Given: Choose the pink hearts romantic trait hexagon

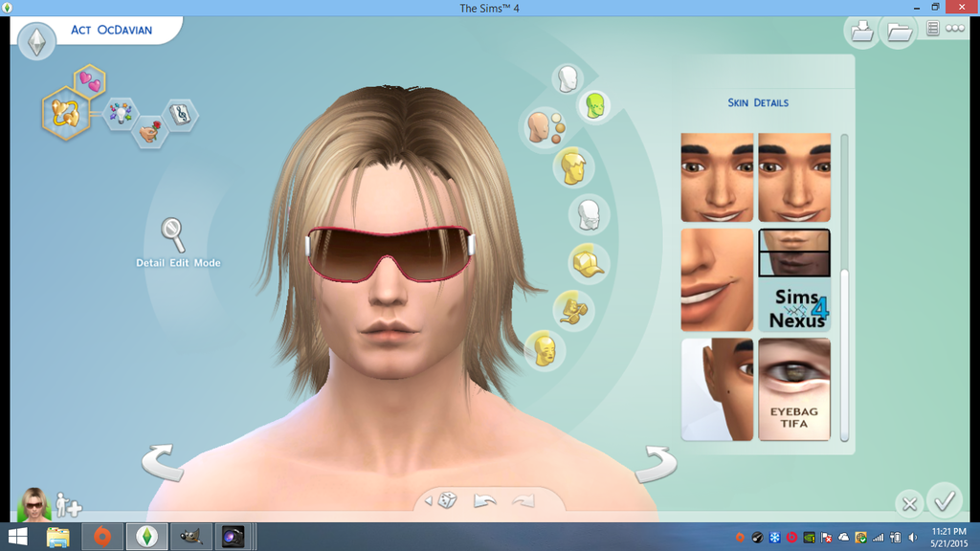Looking at the screenshot, I should 90,81.
